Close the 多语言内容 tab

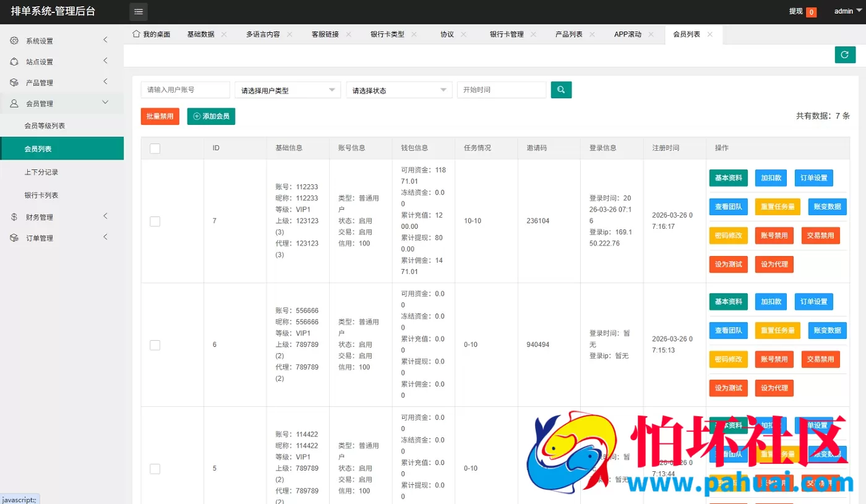point(289,35)
